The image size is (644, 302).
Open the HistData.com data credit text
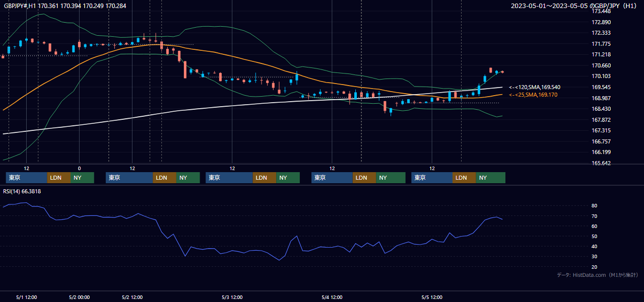[x=598, y=275]
